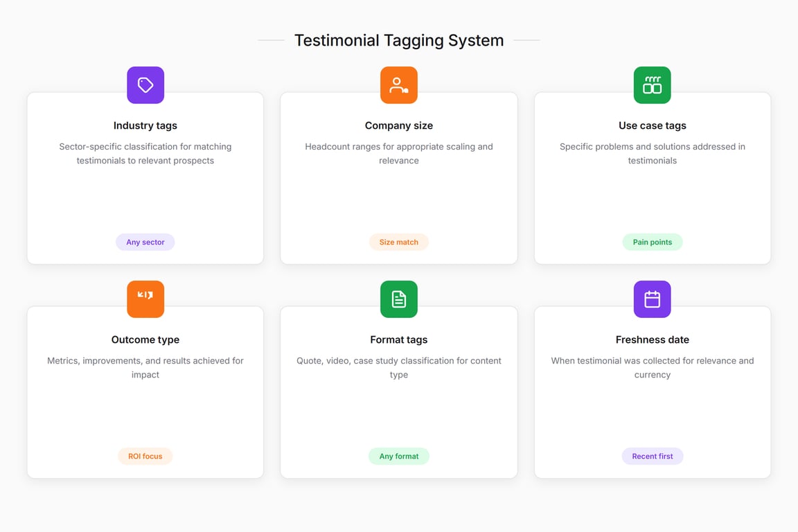
Task: Select the Recent first pill
Action: click(x=652, y=456)
